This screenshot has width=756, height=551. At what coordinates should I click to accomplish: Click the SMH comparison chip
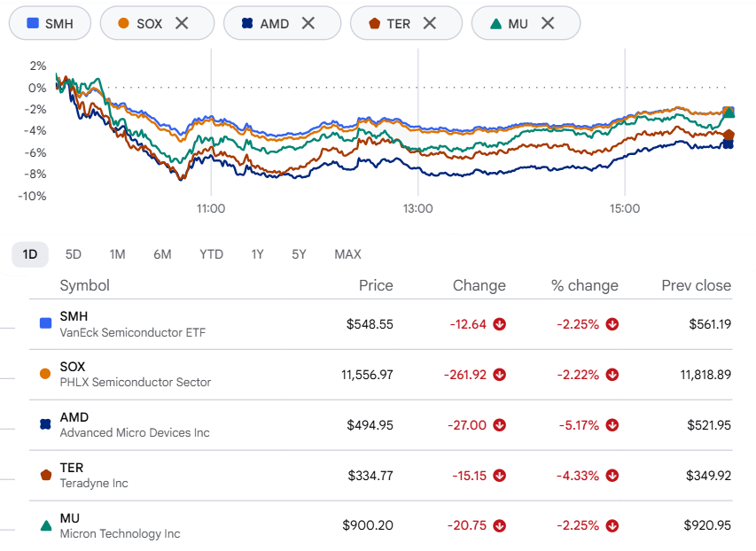tap(51, 23)
